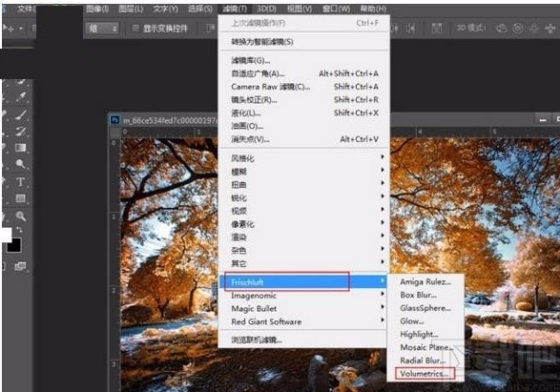Open the 3D(D) menu
Screen dimensions: 560x392
point(267,9)
